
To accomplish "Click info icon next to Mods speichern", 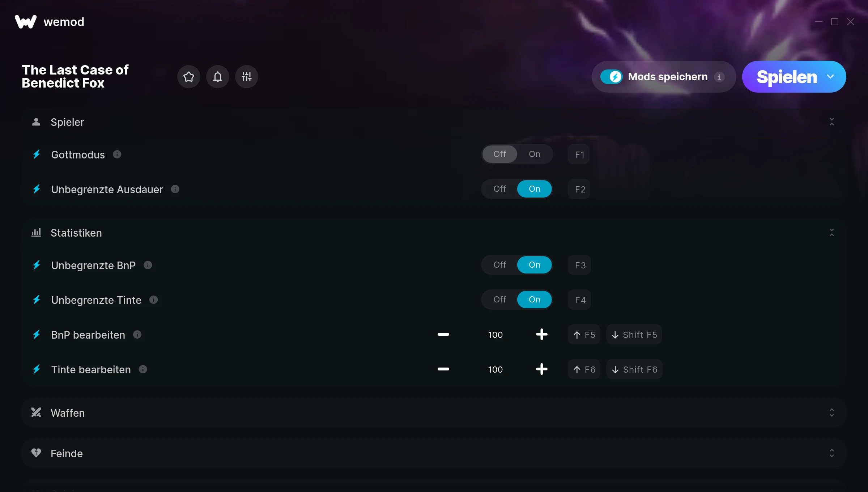I will click(719, 77).
